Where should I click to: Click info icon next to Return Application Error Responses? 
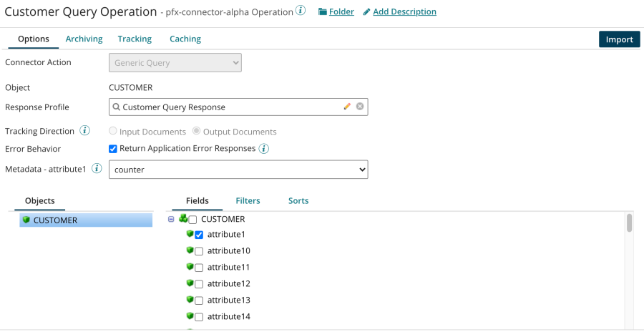pyautogui.click(x=263, y=149)
